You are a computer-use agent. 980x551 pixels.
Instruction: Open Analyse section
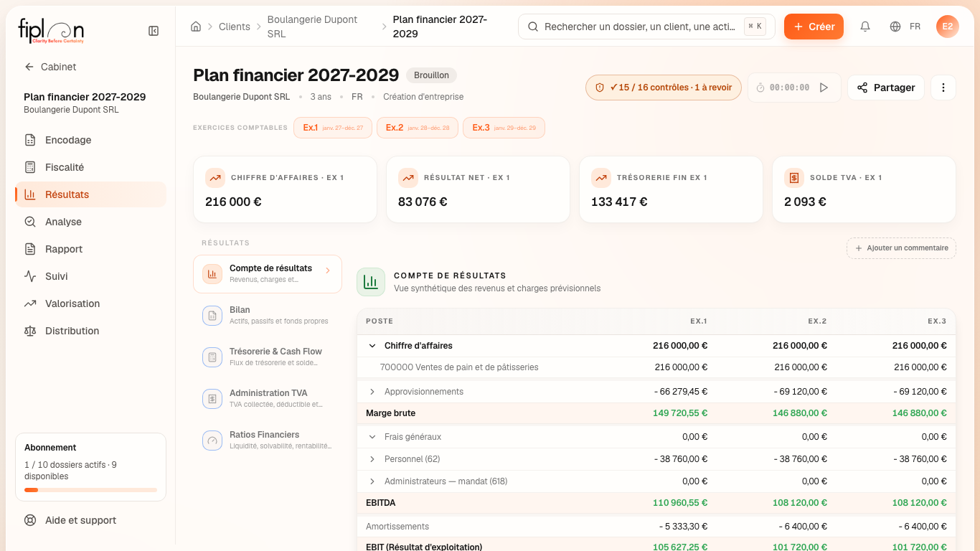point(90,222)
